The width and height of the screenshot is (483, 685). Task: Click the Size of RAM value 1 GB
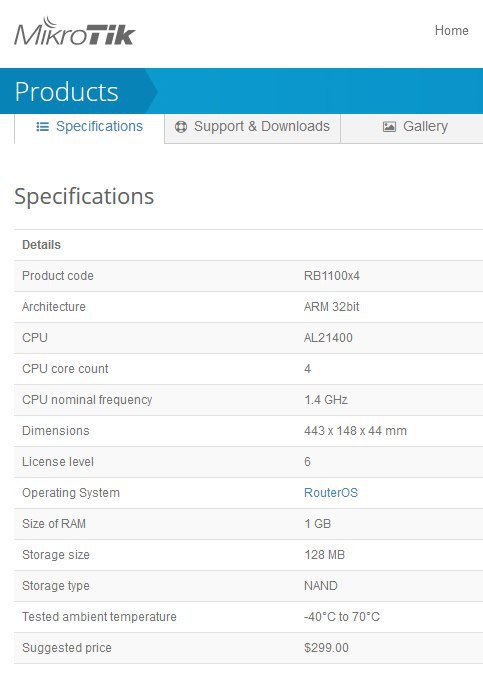point(317,523)
